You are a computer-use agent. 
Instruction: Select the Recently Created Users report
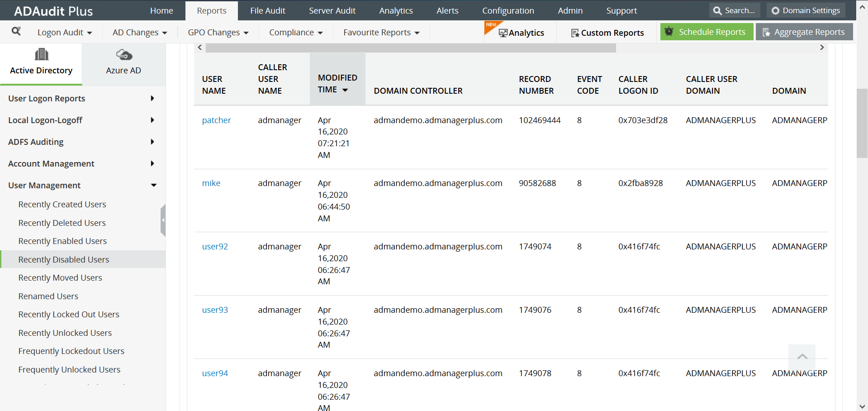62,204
